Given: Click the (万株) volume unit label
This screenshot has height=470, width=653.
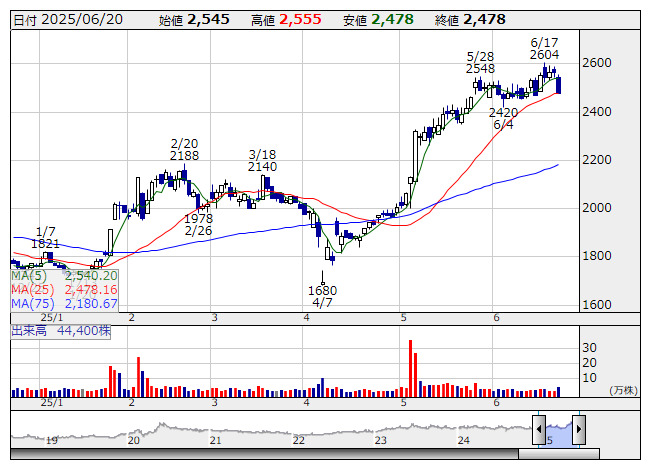Looking at the screenshot, I should (x=623, y=390).
